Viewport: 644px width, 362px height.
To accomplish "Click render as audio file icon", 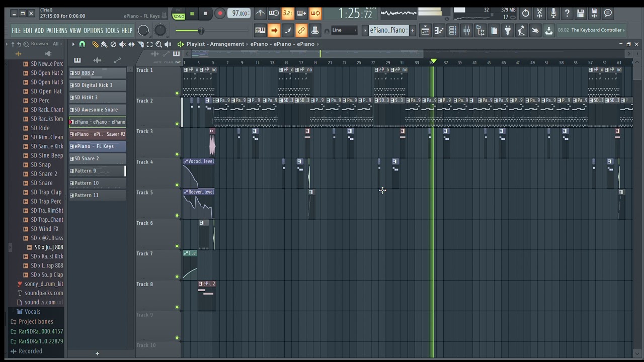I will point(594,14).
